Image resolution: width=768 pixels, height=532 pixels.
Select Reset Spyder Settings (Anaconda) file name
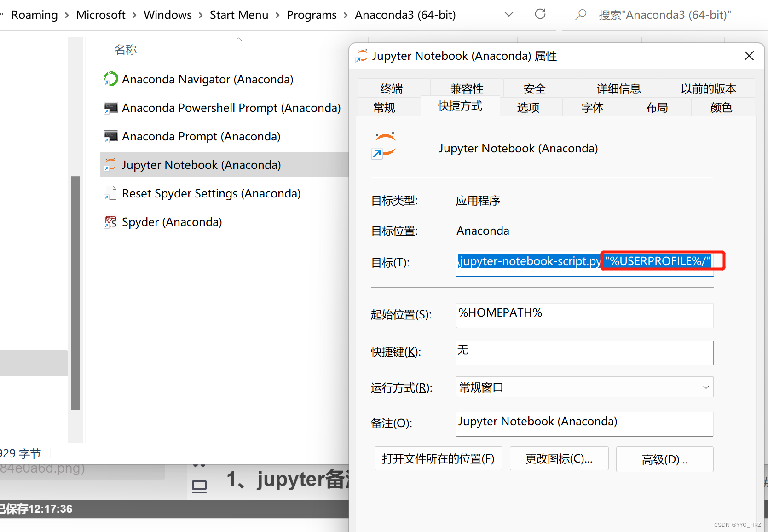point(211,193)
